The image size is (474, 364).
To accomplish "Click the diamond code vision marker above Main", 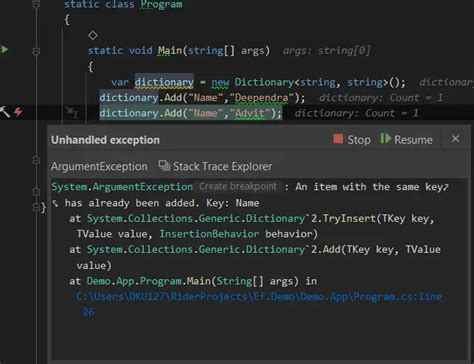I will (93, 35).
